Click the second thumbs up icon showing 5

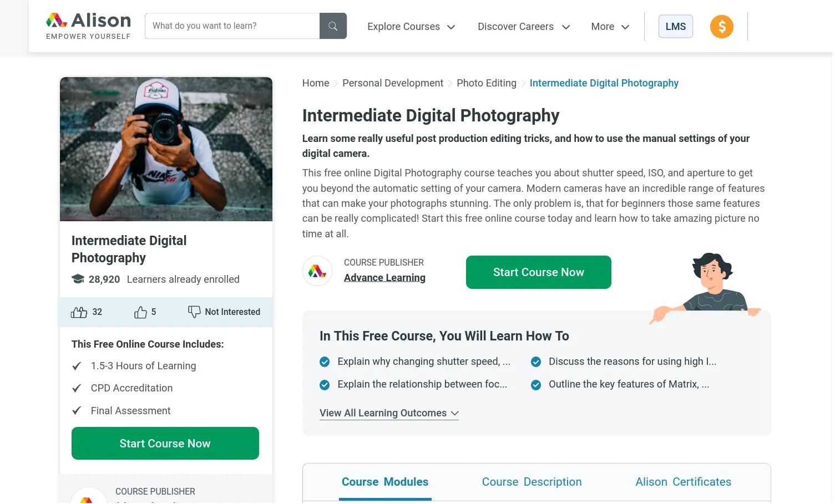coord(140,312)
